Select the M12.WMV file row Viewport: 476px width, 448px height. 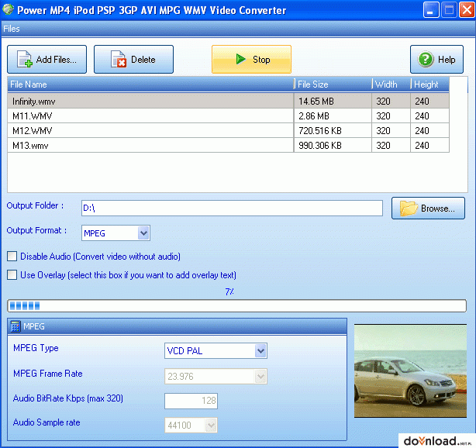point(228,130)
